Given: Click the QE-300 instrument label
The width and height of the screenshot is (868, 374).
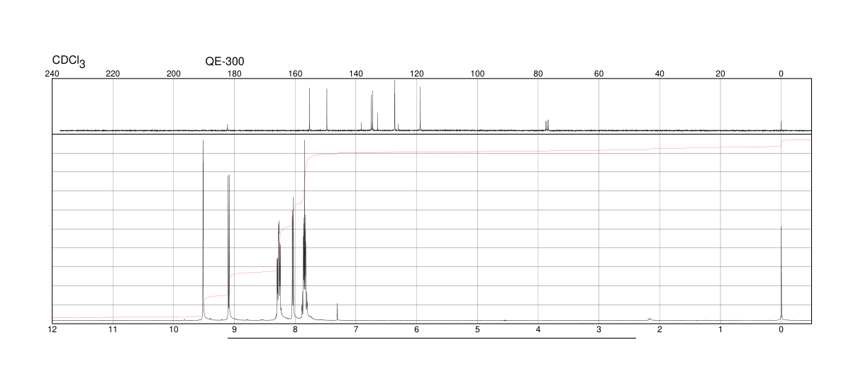Looking at the screenshot, I should pyautogui.click(x=225, y=62).
